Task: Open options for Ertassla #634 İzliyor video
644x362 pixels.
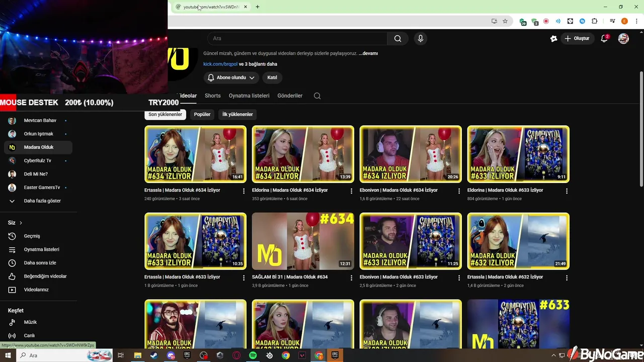Action: coord(244,191)
